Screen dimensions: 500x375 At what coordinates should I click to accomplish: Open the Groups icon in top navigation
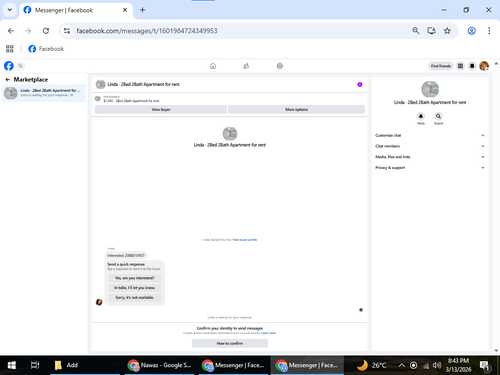[x=280, y=66]
